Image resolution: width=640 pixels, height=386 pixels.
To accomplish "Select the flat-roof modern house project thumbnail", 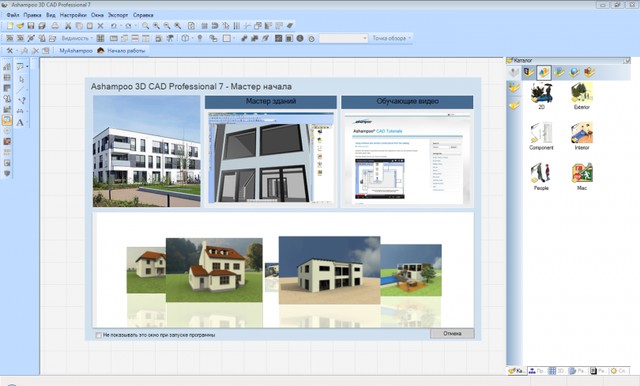I will 329,270.
